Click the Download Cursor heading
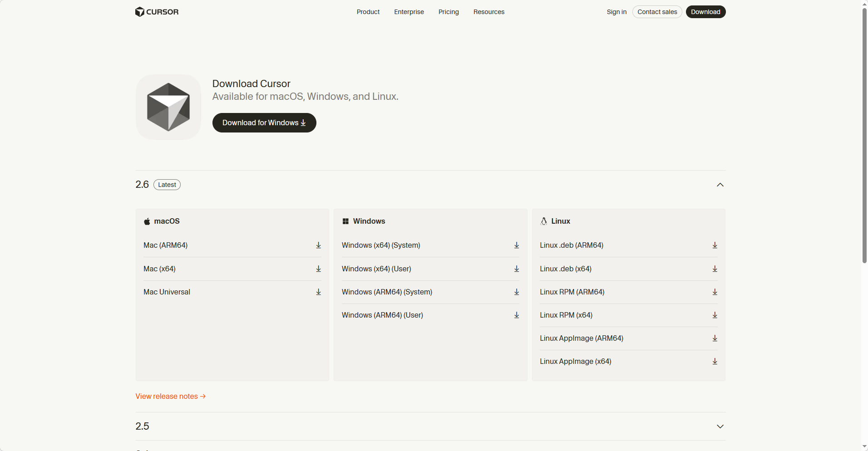 [251, 84]
